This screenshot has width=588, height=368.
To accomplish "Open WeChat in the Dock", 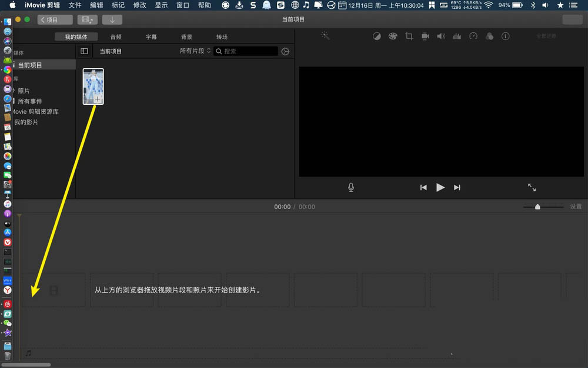I will tap(8, 323).
